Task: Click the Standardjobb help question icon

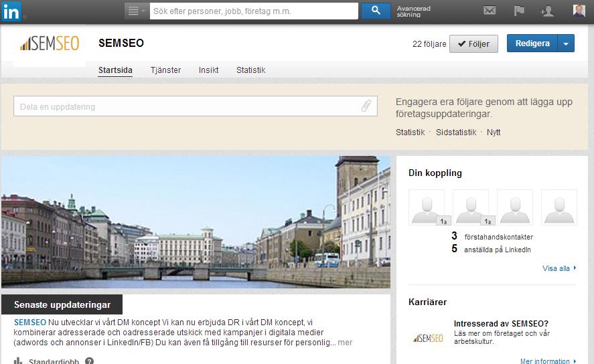Action: click(90, 361)
